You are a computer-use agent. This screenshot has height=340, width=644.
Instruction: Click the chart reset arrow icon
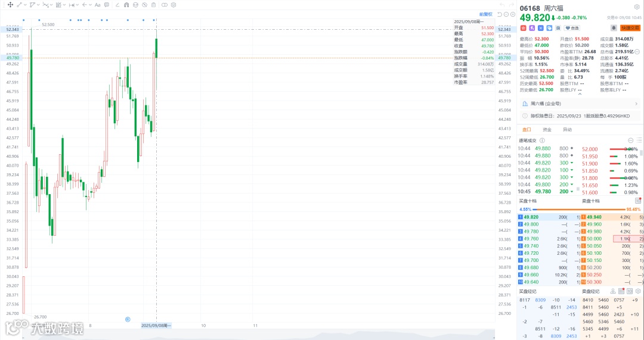500,14
